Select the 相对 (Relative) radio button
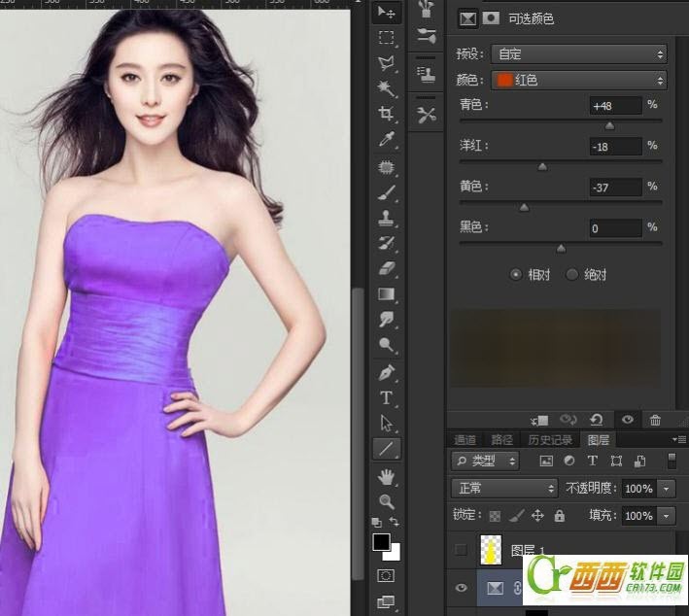This screenshot has height=616, width=689. pyautogui.click(x=516, y=275)
